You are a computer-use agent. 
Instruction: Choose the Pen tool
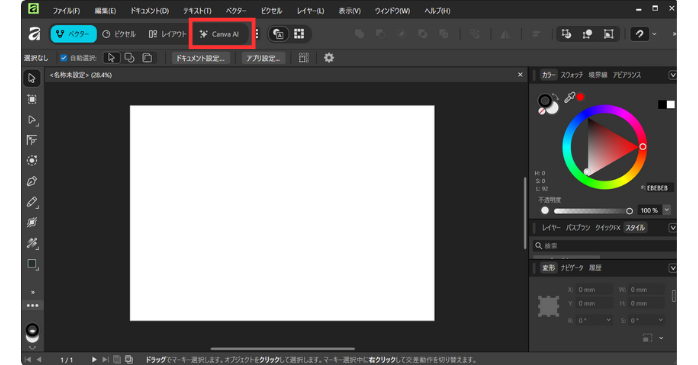pyautogui.click(x=32, y=181)
